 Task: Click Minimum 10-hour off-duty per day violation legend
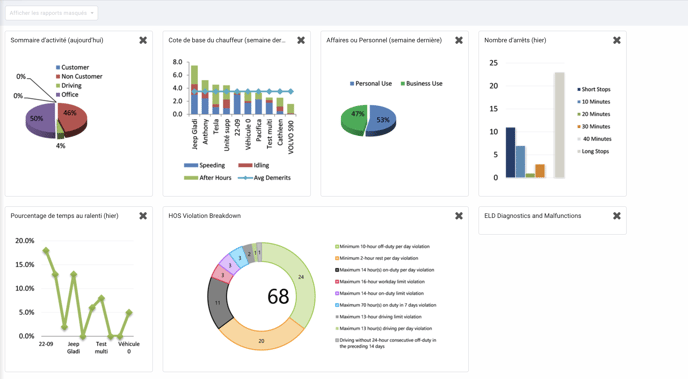(x=383, y=247)
